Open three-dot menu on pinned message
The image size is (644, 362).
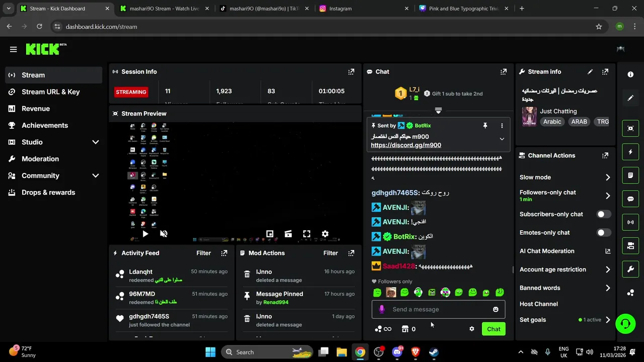502,126
